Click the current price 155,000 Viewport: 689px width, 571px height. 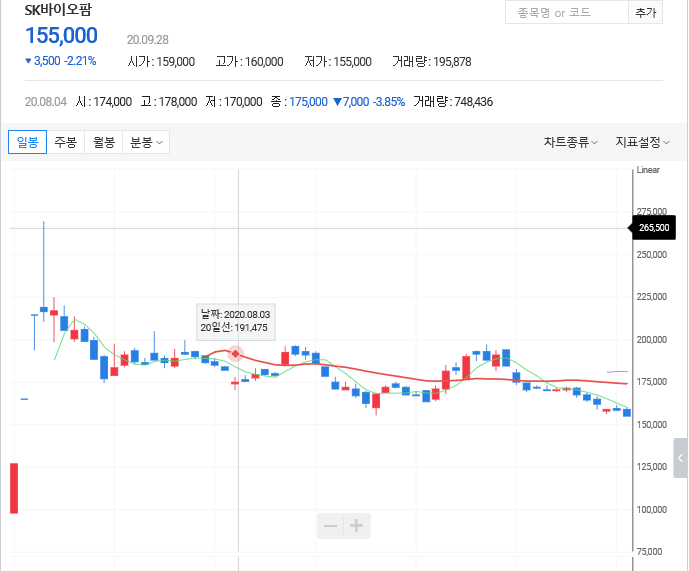coord(62,36)
